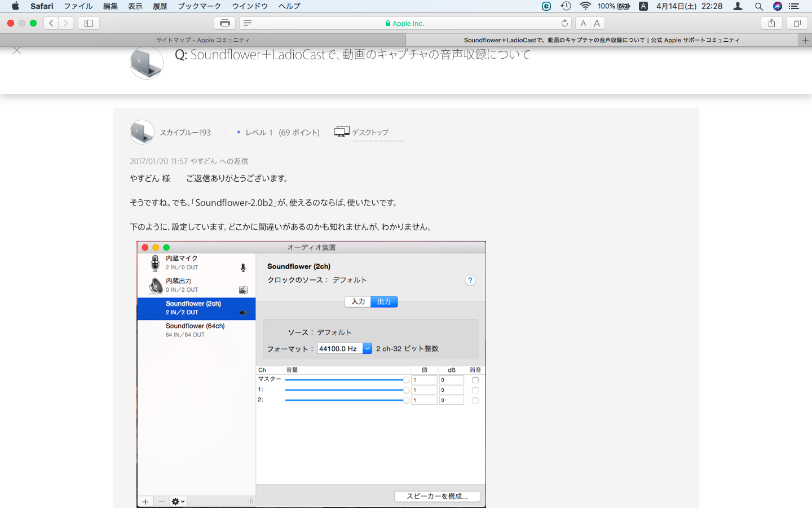Expand the gear action menu in device list
The width and height of the screenshot is (812, 508).
pyautogui.click(x=178, y=501)
